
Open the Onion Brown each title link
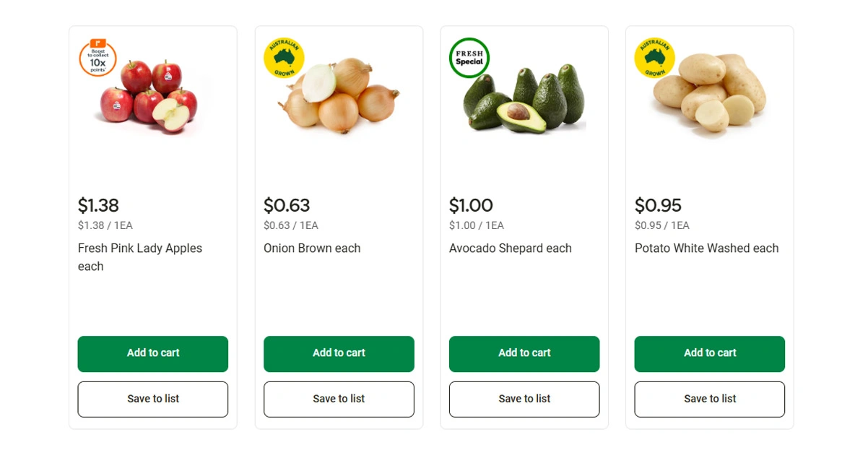click(312, 249)
